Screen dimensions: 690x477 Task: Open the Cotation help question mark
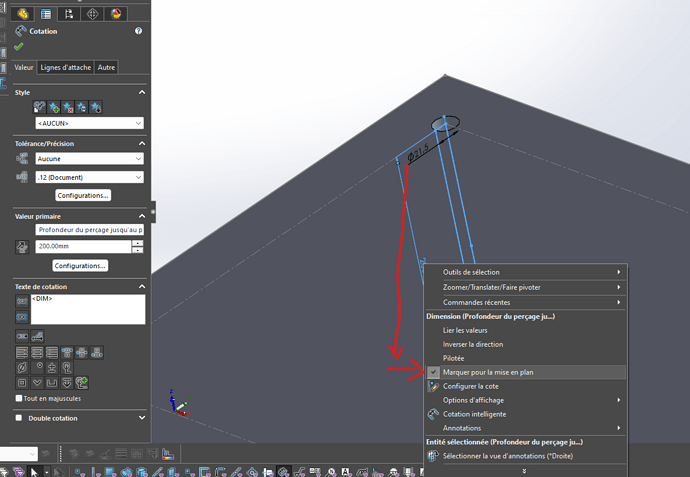[x=138, y=32]
